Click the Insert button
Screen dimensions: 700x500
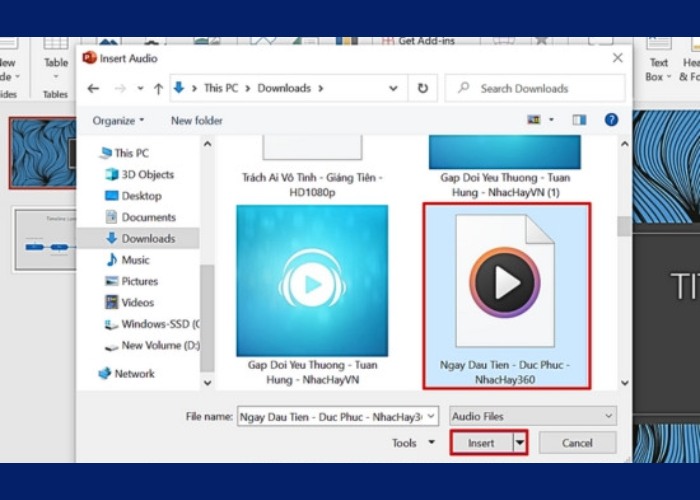pyautogui.click(x=481, y=443)
